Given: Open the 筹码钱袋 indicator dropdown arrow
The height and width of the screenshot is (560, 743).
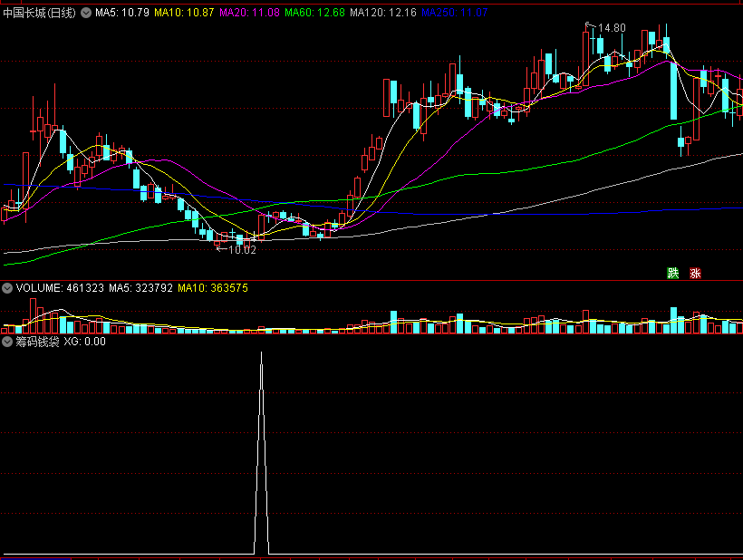Looking at the screenshot, I should (7, 342).
